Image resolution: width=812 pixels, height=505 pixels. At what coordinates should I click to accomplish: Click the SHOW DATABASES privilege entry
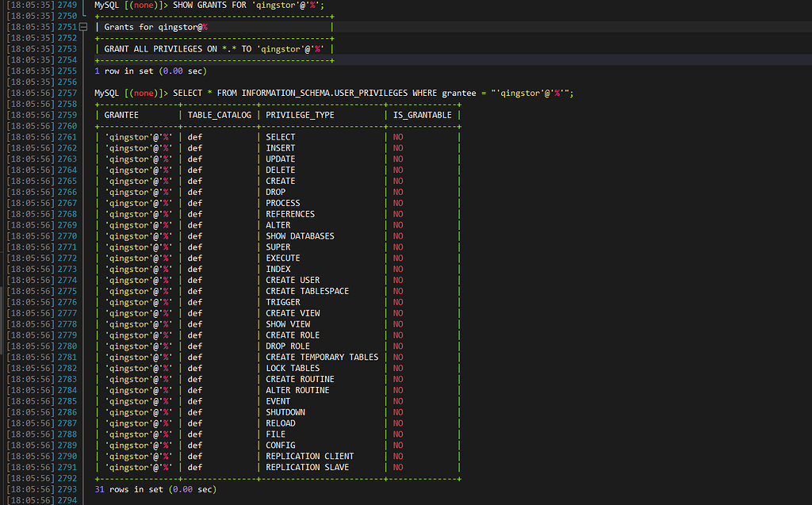point(300,236)
